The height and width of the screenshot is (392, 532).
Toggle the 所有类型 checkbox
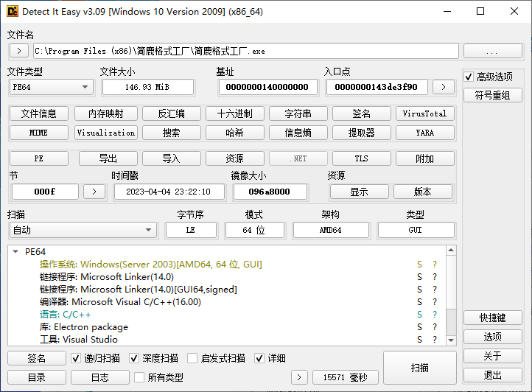pos(139,377)
